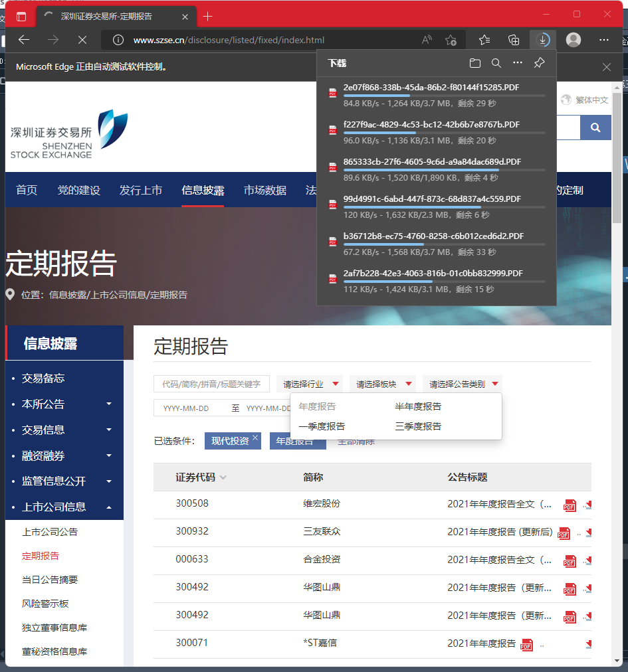Screen dimensions: 628x672
Task: Open tab actions menu icon
Action: click(21, 17)
